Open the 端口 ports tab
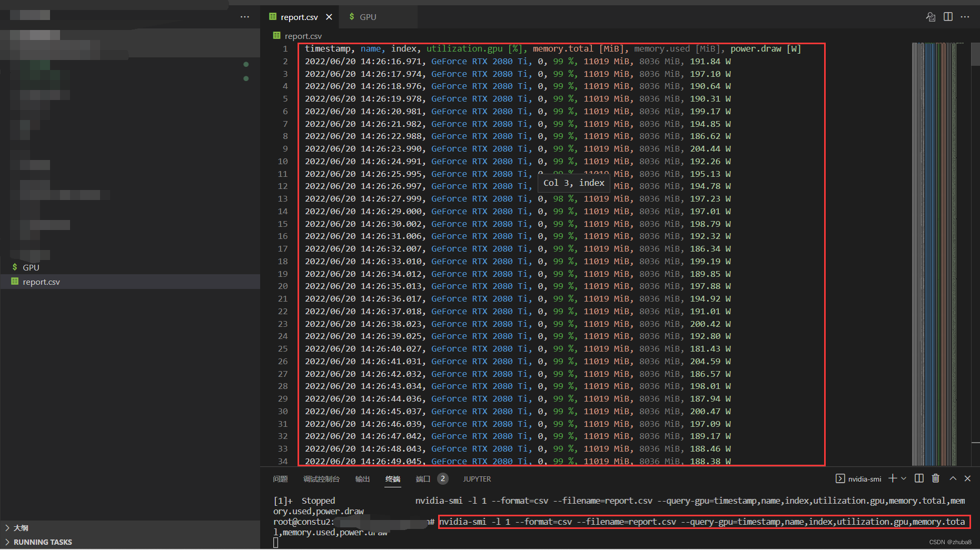This screenshot has width=980, height=550. (423, 479)
